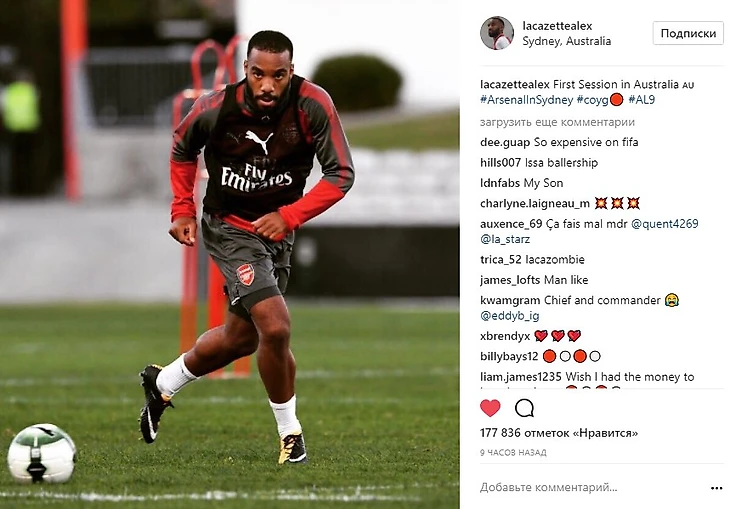This screenshot has width=730, height=509.
Task: Open the dee.guap commenter profile
Action: point(505,143)
